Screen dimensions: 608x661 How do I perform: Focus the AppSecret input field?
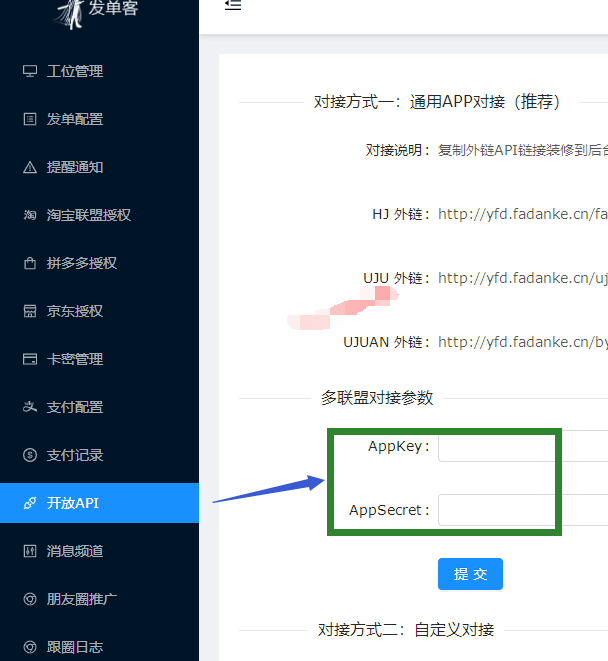(523, 510)
